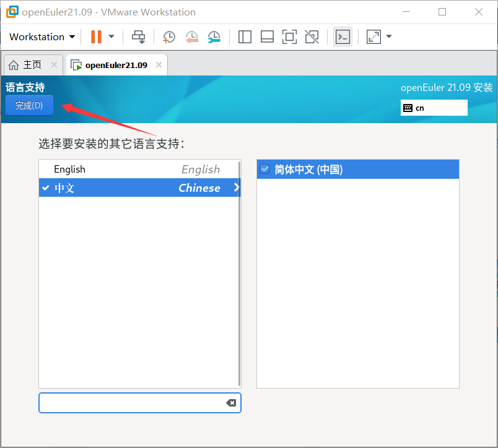Image resolution: width=498 pixels, height=448 pixels.
Task: Toggle the thumbnail bar layout icon
Action: 267,37
